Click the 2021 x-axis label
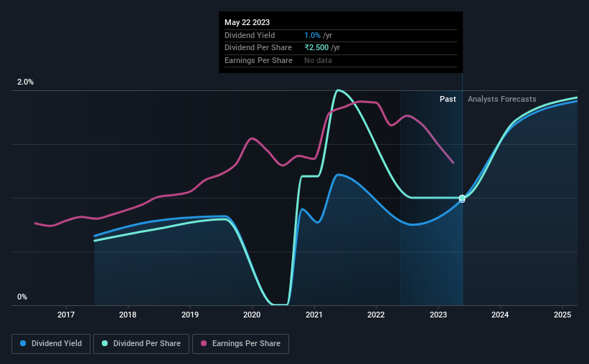 (314, 315)
